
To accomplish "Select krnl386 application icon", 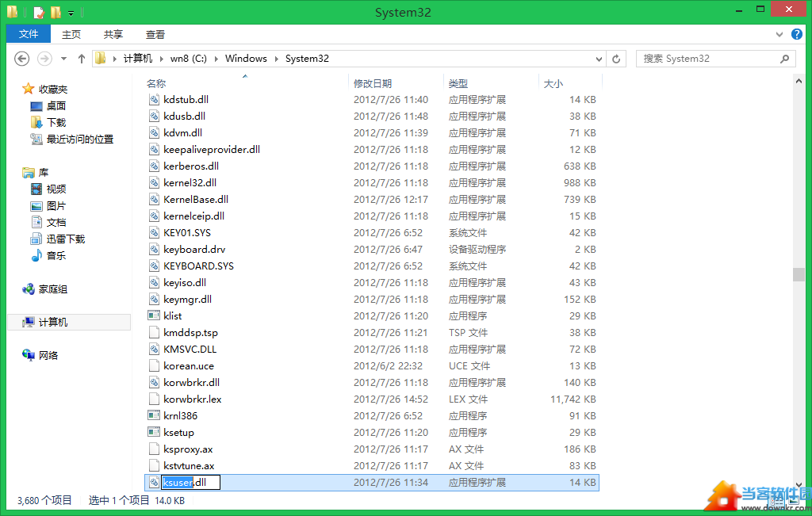I will pyautogui.click(x=154, y=415).
